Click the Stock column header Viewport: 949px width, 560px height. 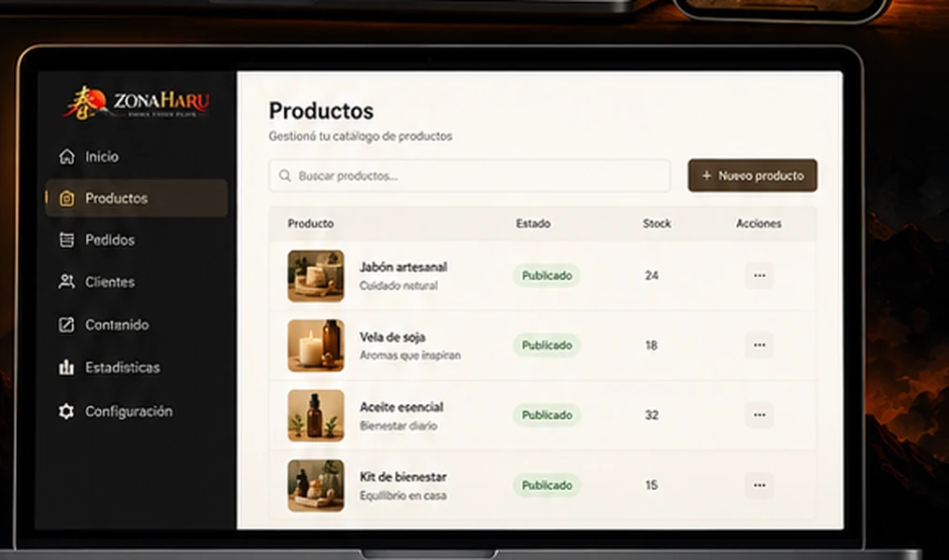[657, 224]
